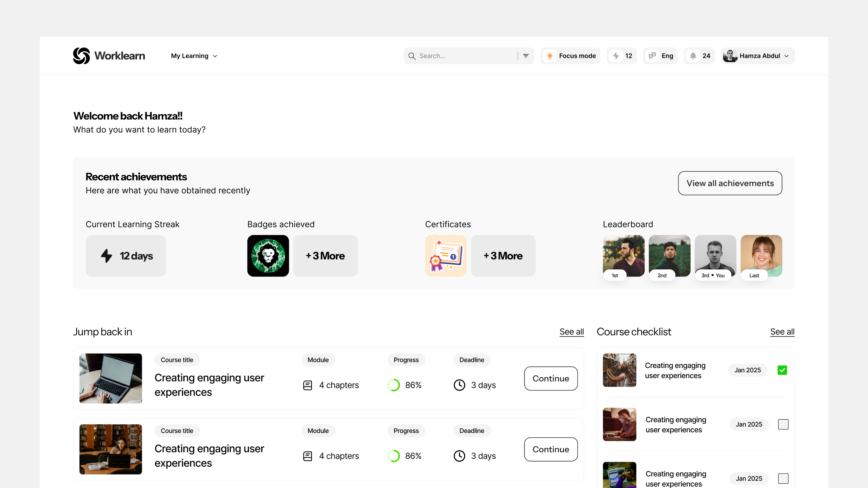Open the certificate illustration tile
Screen dimensions: 868x488
click(446, 256)
